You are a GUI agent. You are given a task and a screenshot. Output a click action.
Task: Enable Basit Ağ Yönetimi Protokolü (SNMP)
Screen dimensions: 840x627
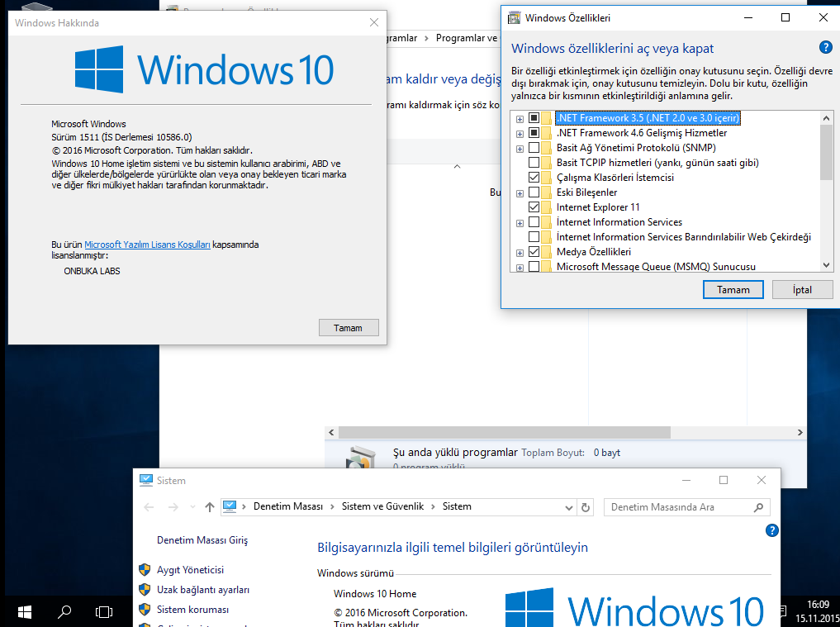pos(534,147)
